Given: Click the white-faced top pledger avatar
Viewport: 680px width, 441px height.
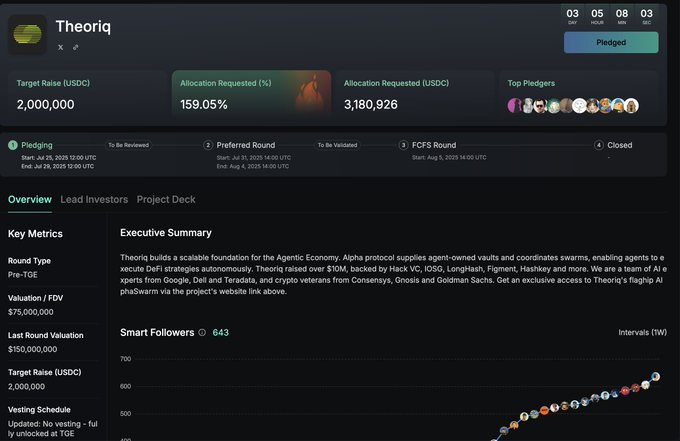Looking at the screenshot, I should pyautogui.click(x=579, y=105).
